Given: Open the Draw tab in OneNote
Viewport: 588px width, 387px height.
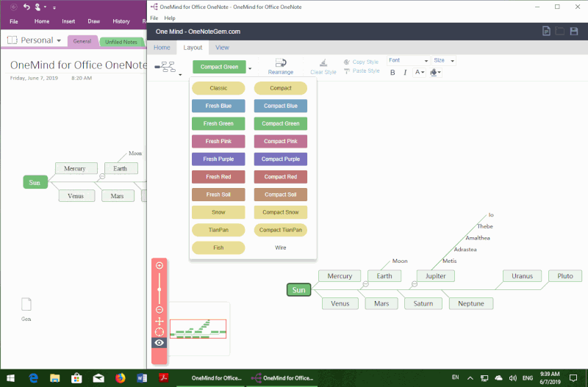Looking at the screenshot, I should (94, 21).
